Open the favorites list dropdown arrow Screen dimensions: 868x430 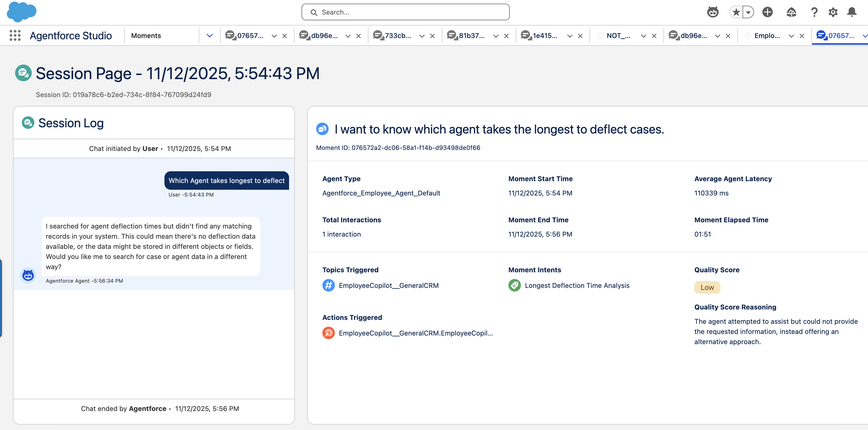[x=748, y=12]
